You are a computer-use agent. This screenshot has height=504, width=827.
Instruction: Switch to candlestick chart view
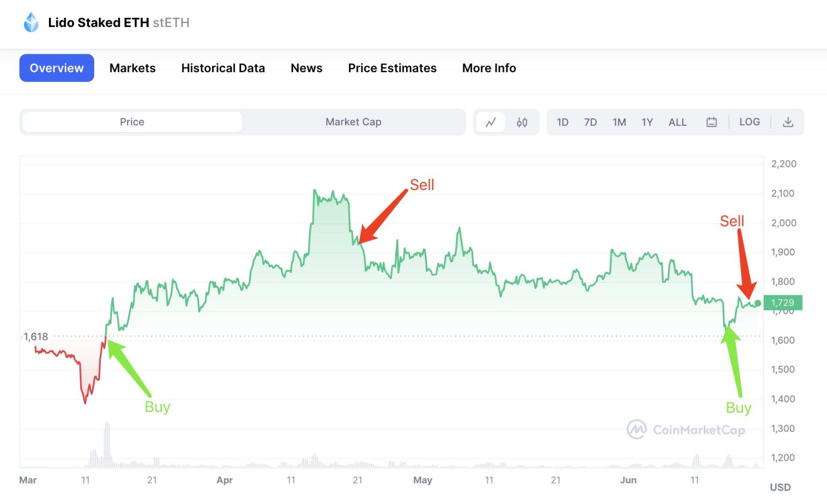pyautogui.click(x=521, y=122)
